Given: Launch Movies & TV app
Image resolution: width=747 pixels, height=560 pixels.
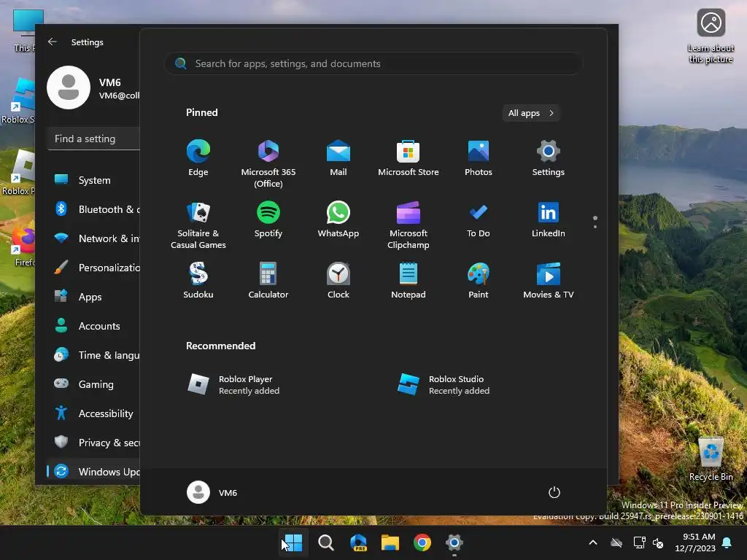Looking at the screenshot, I should tap(549, 281).
